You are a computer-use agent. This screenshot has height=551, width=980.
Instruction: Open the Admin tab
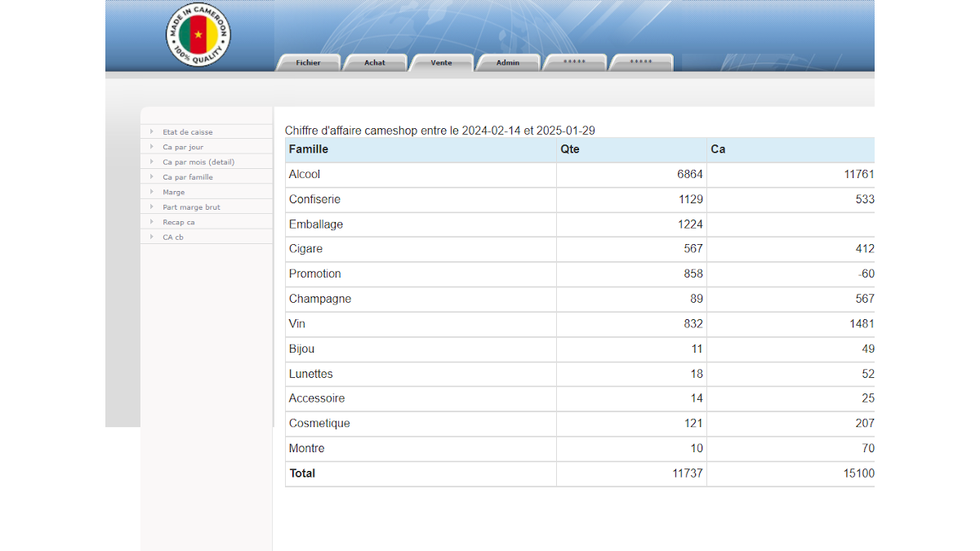tap(508, 63)
